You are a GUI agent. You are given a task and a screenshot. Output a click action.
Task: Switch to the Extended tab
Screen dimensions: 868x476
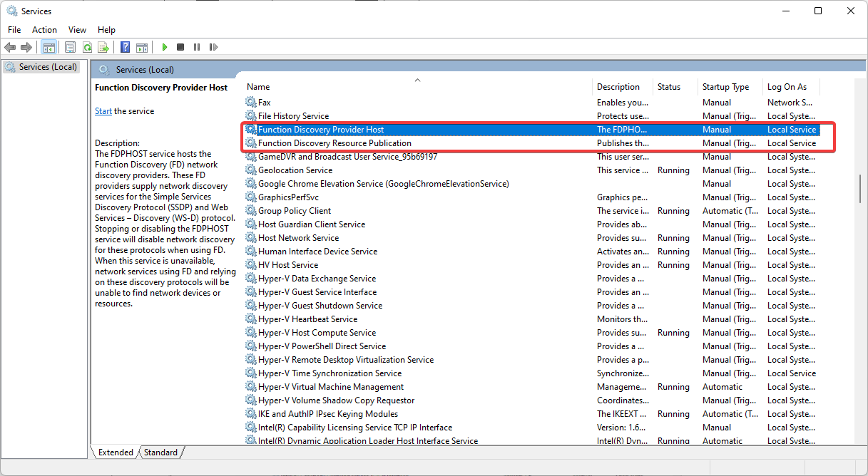tap(116, 452)
